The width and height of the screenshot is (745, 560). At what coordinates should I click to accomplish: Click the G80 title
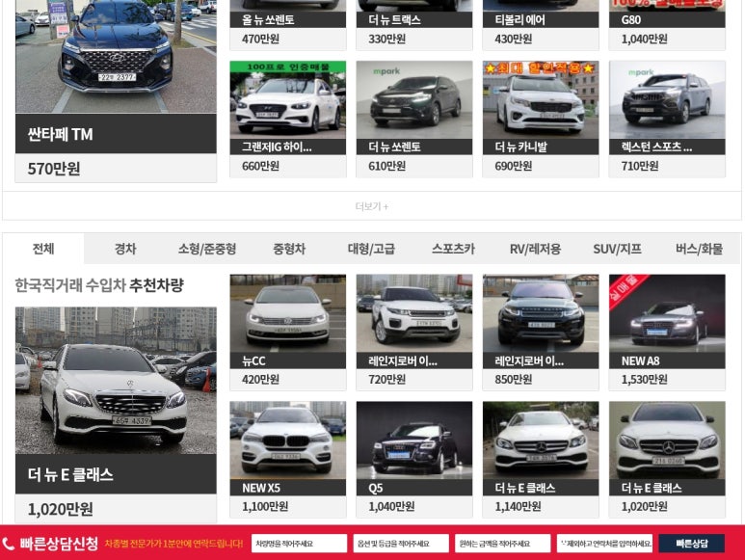pyautogui.click(x=631, y=20)
